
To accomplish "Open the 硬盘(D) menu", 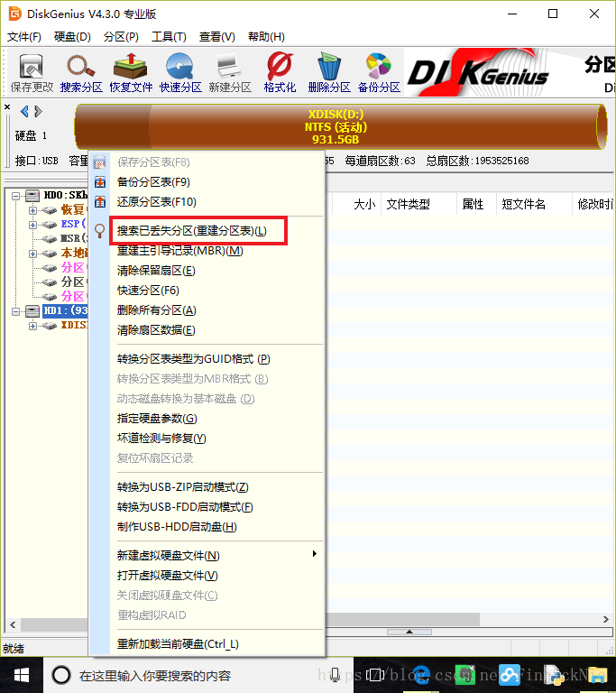I will coord(72,37).
